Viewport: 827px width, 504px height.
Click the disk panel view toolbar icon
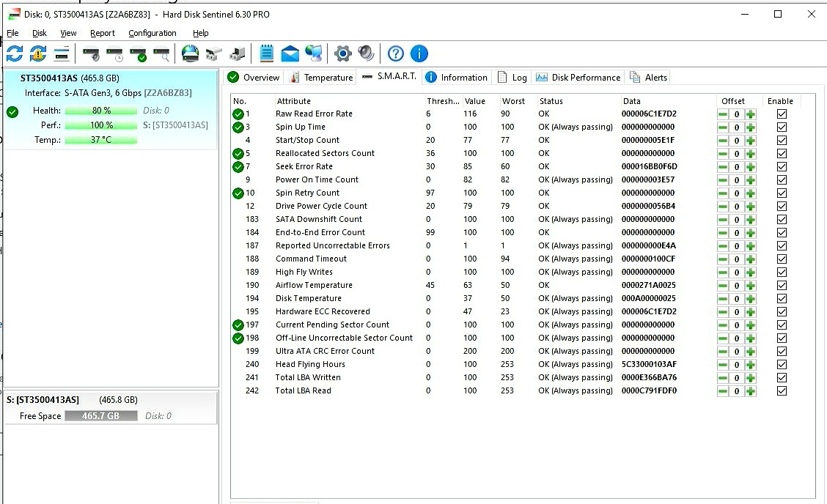point(62,53)
